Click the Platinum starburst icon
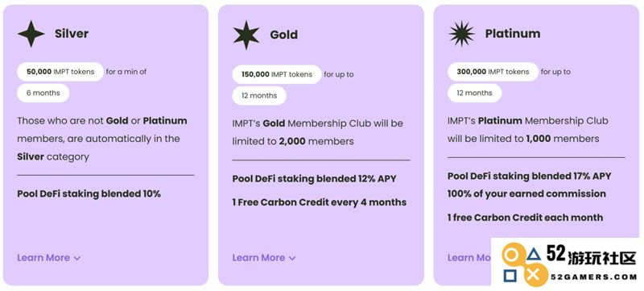This screenshot has width=644, height=291. tap(461, 34)
